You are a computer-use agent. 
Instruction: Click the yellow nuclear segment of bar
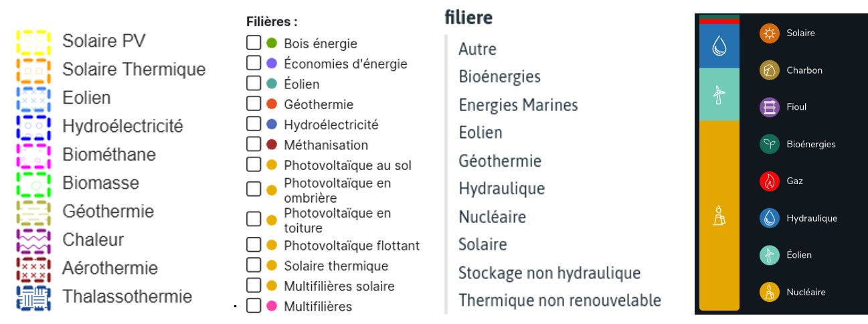click(719, 214)
